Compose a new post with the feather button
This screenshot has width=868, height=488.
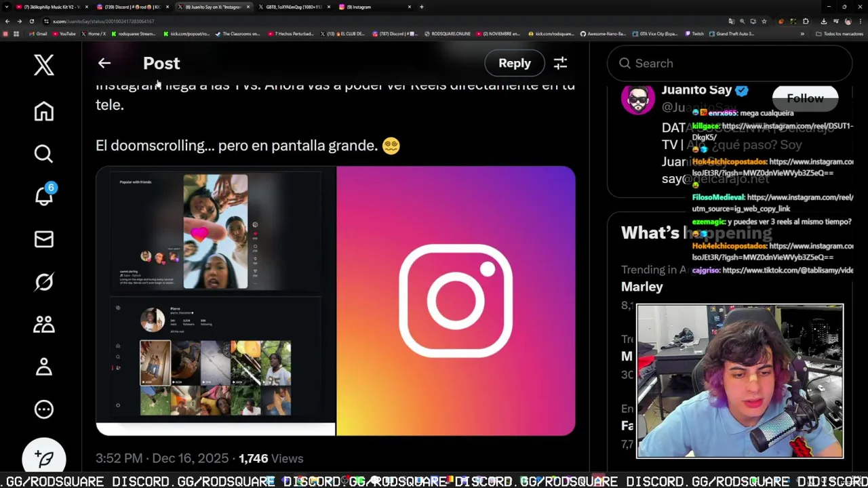tap(44, 458)
